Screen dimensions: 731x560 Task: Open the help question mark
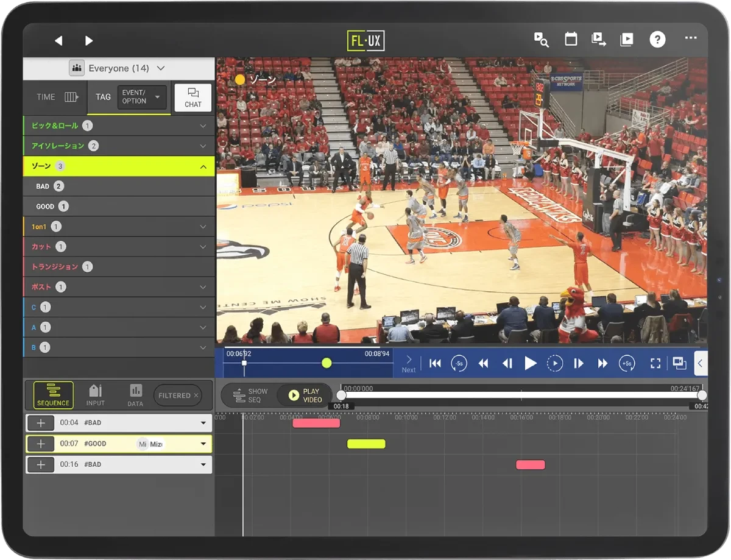click(657, 40)
